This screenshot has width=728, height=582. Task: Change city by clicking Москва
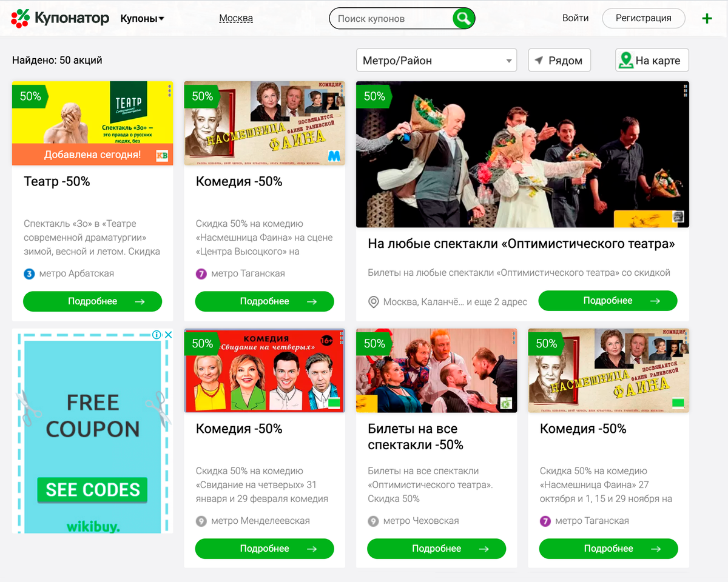236,18
